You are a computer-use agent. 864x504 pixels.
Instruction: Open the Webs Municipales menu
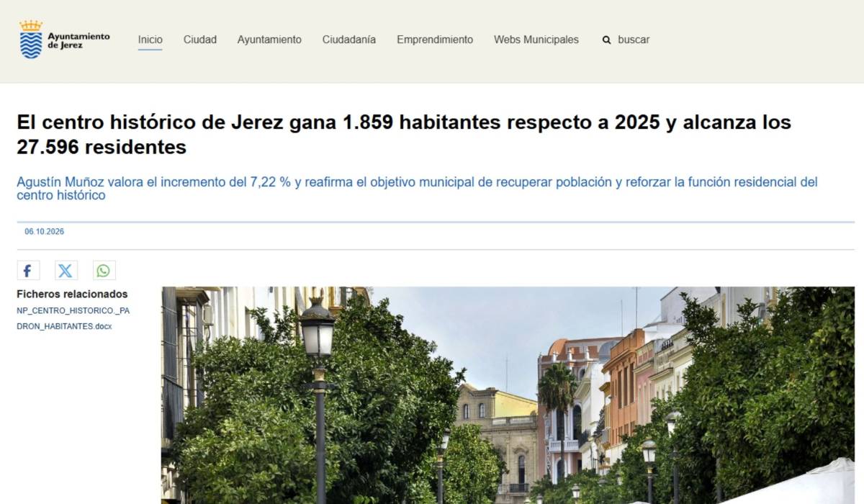pyautogui.click(x=536, y=40)
